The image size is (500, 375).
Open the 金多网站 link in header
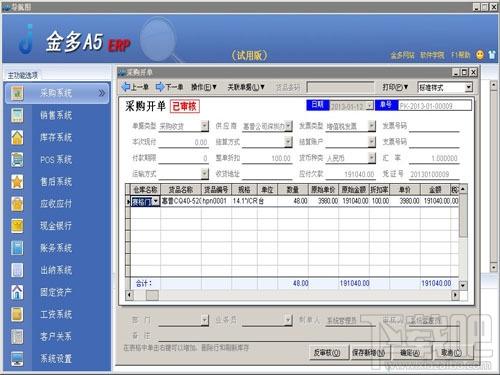[x=402, y=55]
